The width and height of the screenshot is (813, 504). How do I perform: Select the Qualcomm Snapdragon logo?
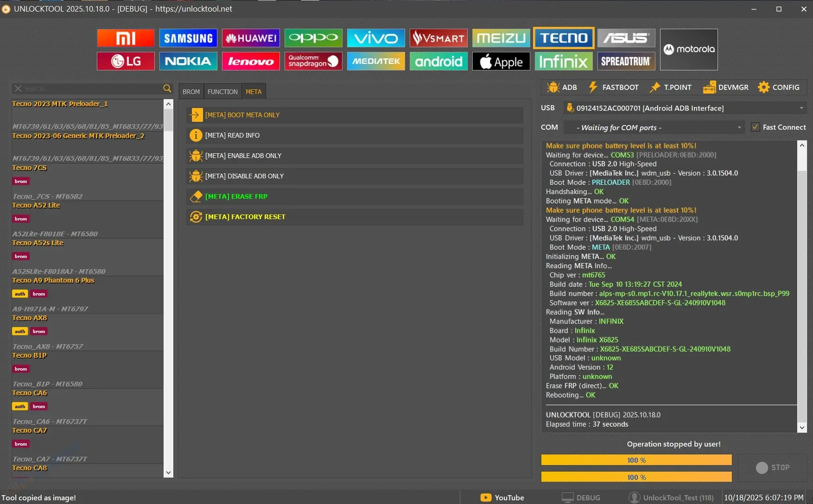click(313, 61)
